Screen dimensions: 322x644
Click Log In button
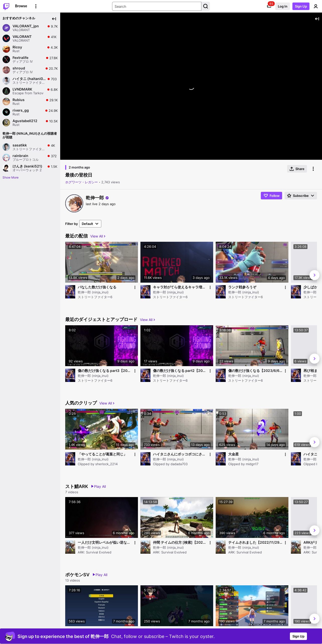click(282, 6)
